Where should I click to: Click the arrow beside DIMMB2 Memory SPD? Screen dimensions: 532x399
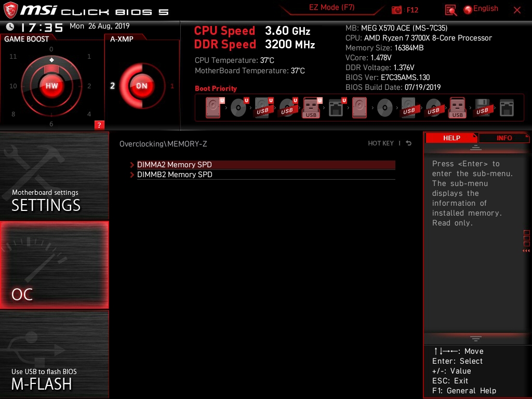tap(132, 175)
